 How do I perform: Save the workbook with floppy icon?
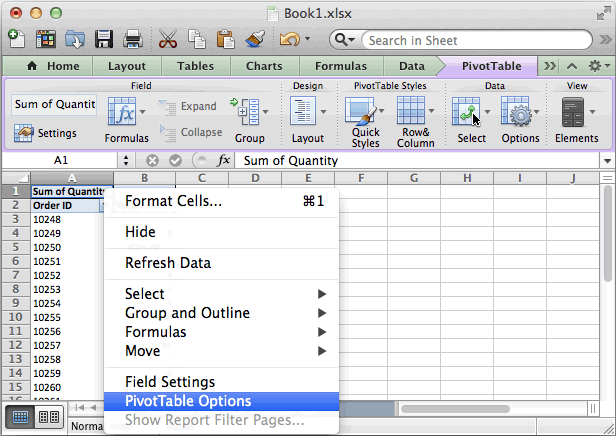[x=104, y=39]
